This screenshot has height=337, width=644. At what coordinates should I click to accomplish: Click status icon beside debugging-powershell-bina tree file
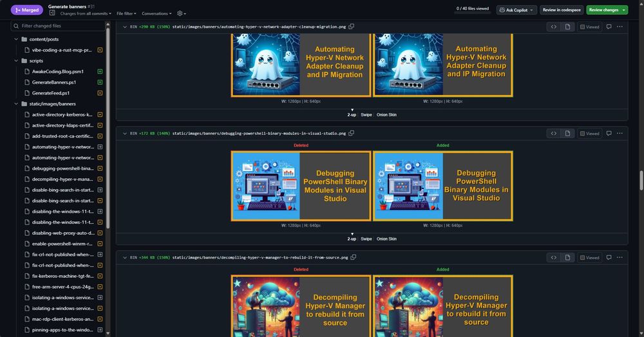[x=100, y=168]
